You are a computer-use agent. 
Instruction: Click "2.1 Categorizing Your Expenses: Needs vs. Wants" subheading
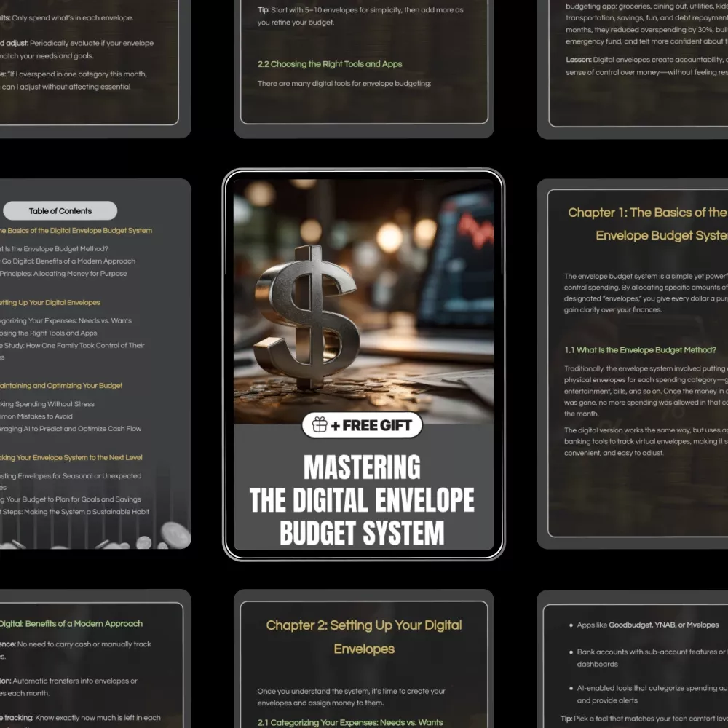coord(350,722)
